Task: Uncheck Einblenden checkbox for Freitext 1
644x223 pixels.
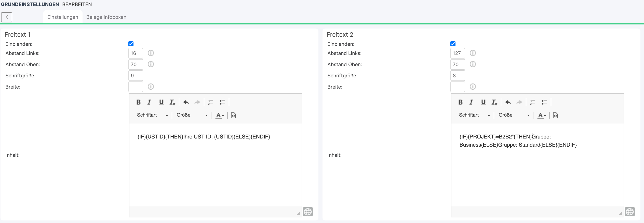Action: (x=131, y=44)
